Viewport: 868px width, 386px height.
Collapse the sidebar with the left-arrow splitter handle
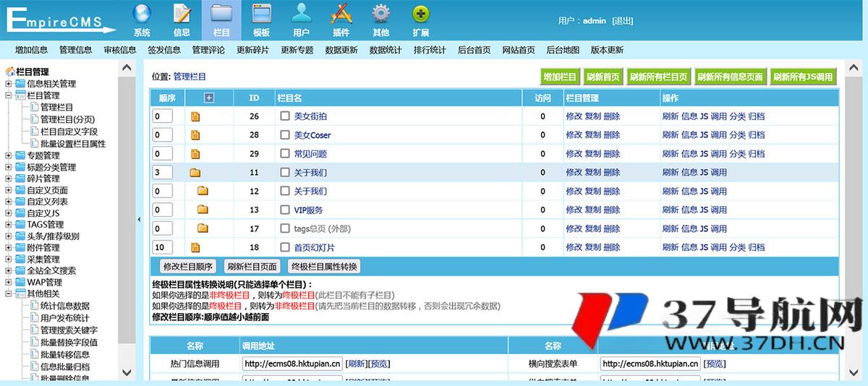139,219
